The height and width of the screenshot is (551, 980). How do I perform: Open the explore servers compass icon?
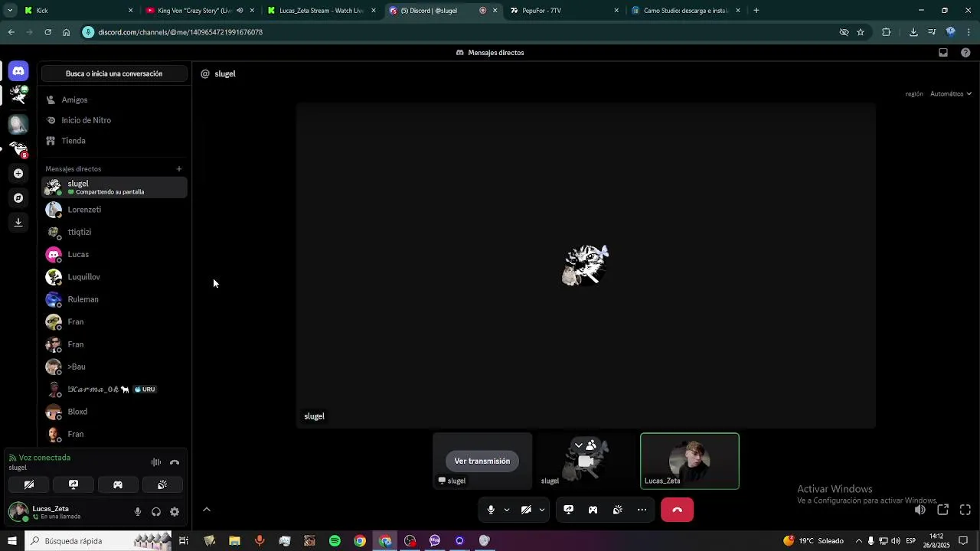(x=18, y=197)
